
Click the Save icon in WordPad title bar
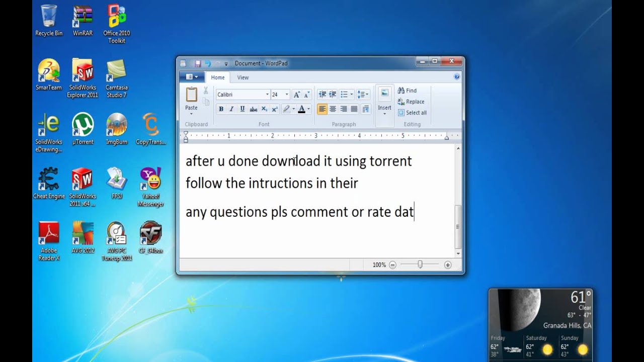click(x=198, y=63)
